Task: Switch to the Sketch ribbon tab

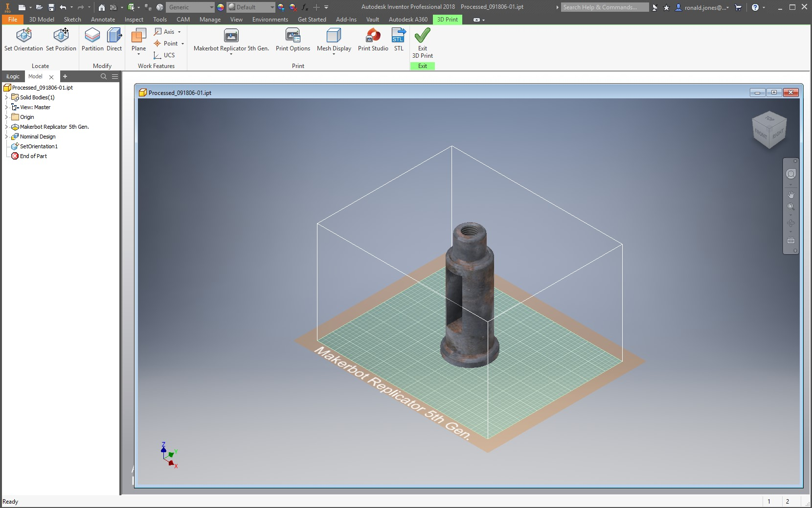Action: [x=72, y=20]
